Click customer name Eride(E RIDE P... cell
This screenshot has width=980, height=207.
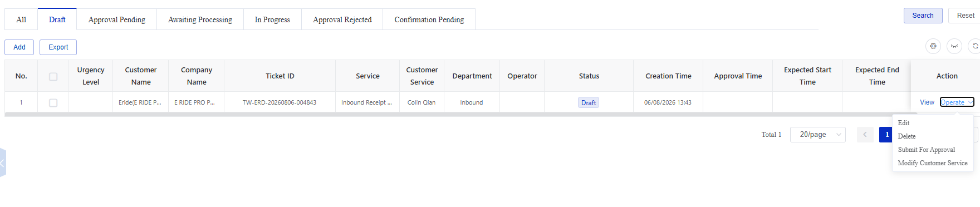(140, 102)
